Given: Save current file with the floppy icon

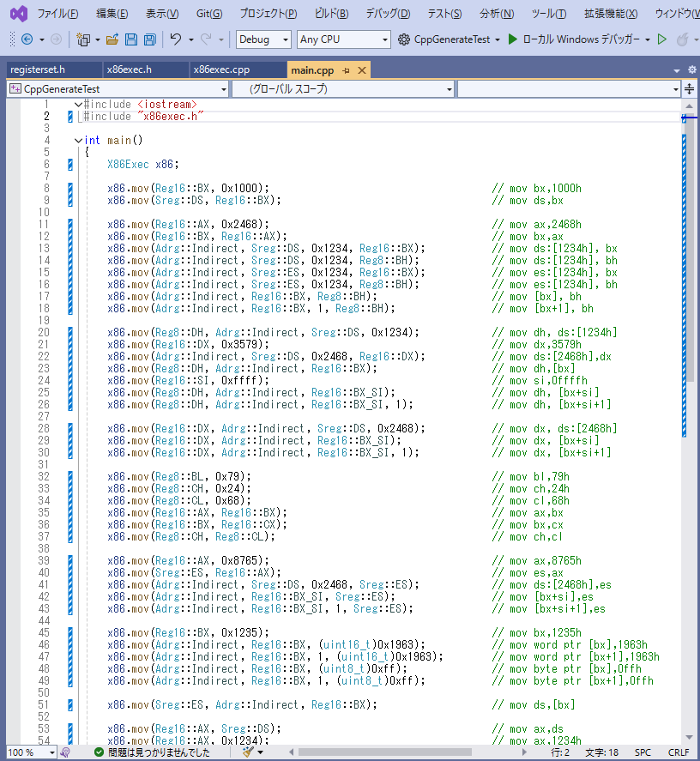Looking at the screenshot, I should [x=131, y=39].
